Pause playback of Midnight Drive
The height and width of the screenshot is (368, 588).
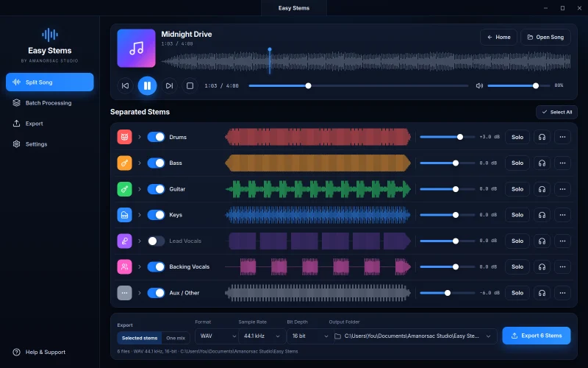pos(147,85)
